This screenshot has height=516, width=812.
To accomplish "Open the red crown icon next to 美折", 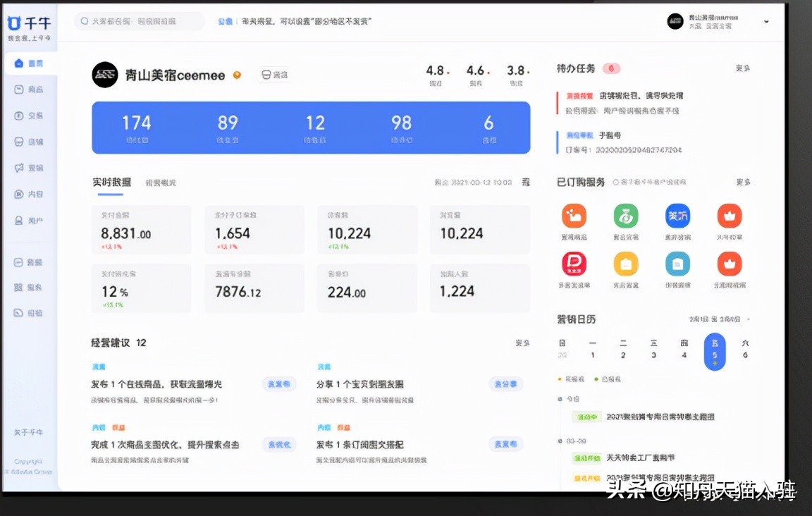I will tap(729, 216).
